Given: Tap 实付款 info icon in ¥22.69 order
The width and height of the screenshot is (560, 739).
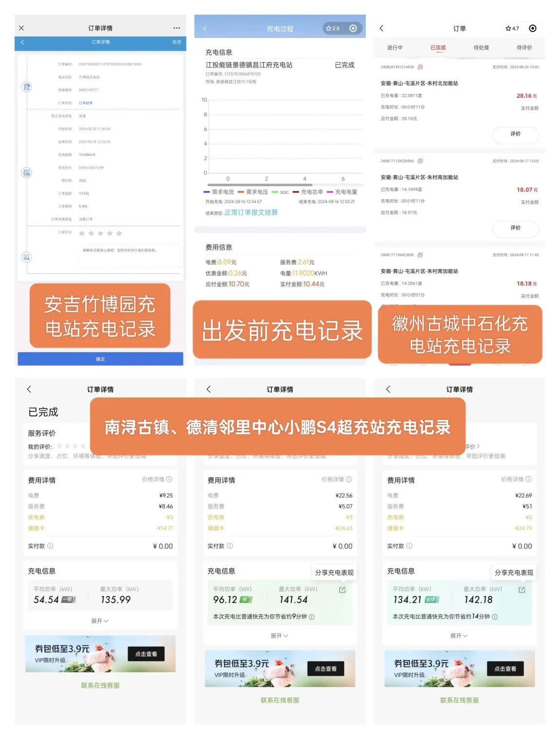Looking at the screenshot, I should (x=410, y=546).
